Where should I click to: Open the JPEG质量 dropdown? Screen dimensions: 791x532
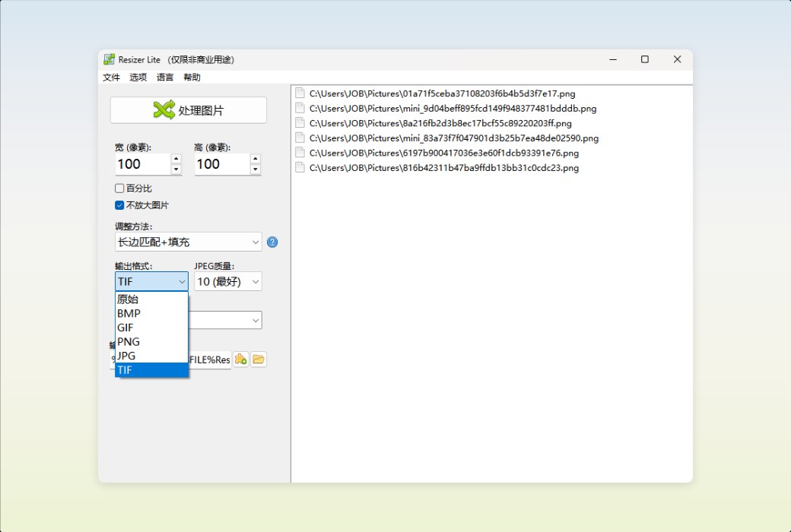point(227,281)
